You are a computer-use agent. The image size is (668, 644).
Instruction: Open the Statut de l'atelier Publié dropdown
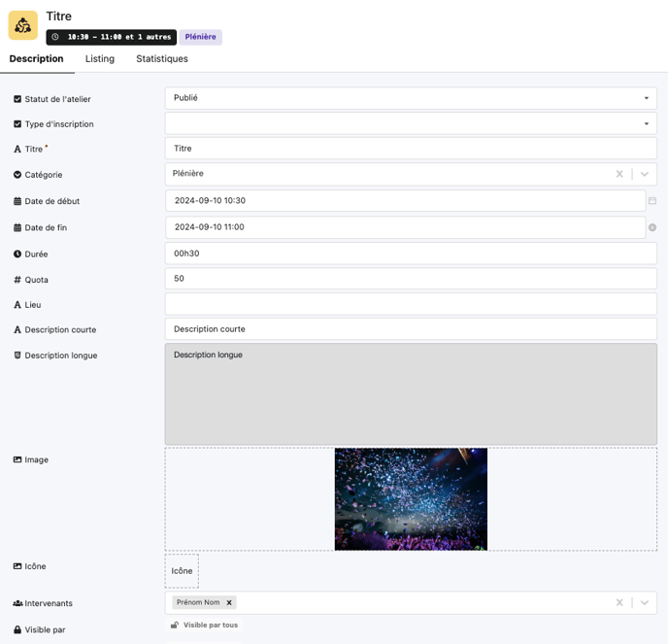pyautogui.click(x=411, y=98)
